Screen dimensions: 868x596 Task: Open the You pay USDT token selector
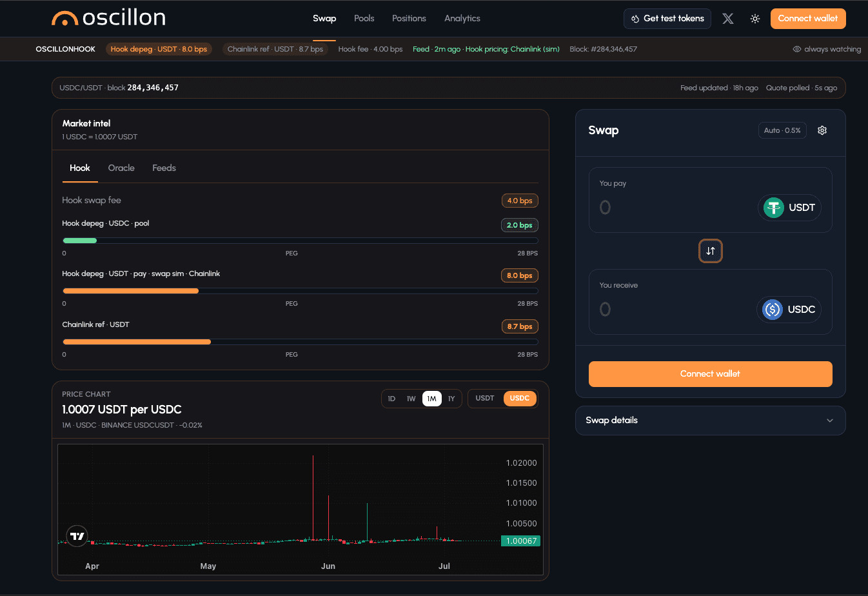pos(790,208)
